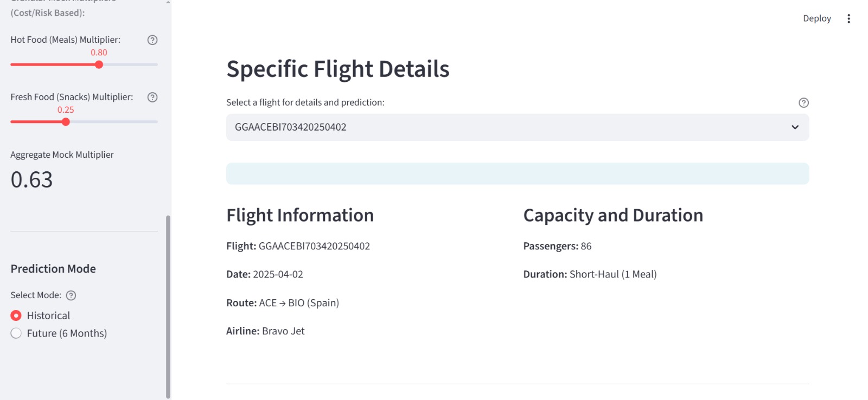Click the Specific Flight Details heading
This screenshot has height=400, width=868.
pyautogui.click(x=337, y=69)
